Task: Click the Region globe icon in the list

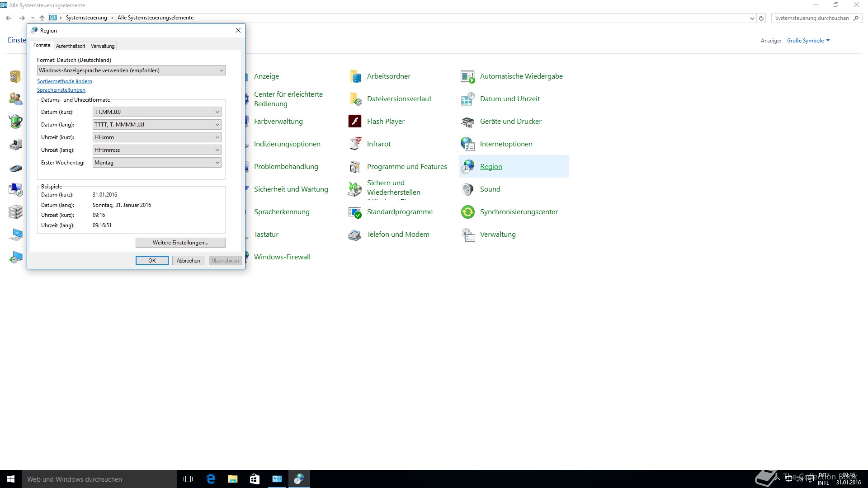Action: coord(468,167)
